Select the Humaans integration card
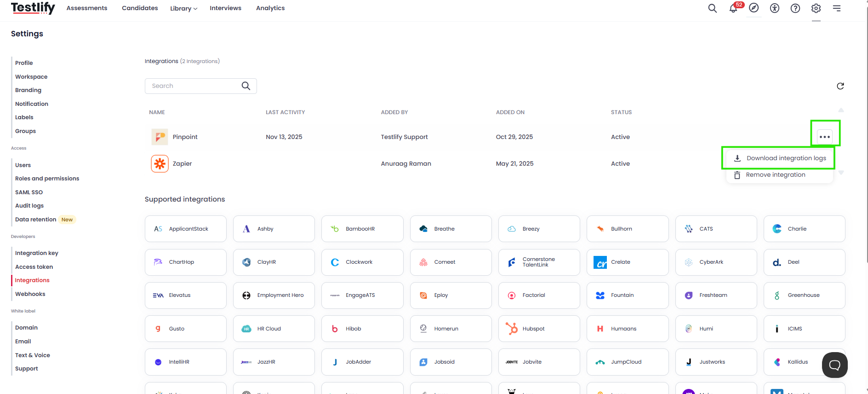 point(628,329)
